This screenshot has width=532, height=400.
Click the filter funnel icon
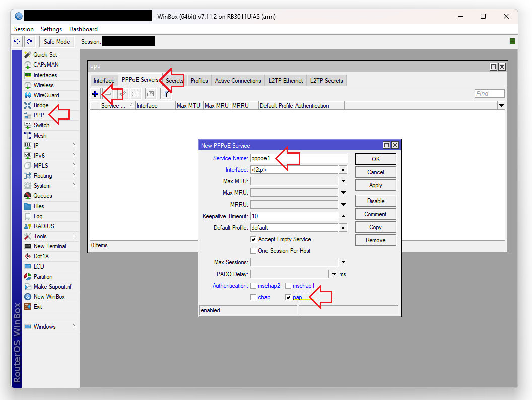(x=165, y=94)
